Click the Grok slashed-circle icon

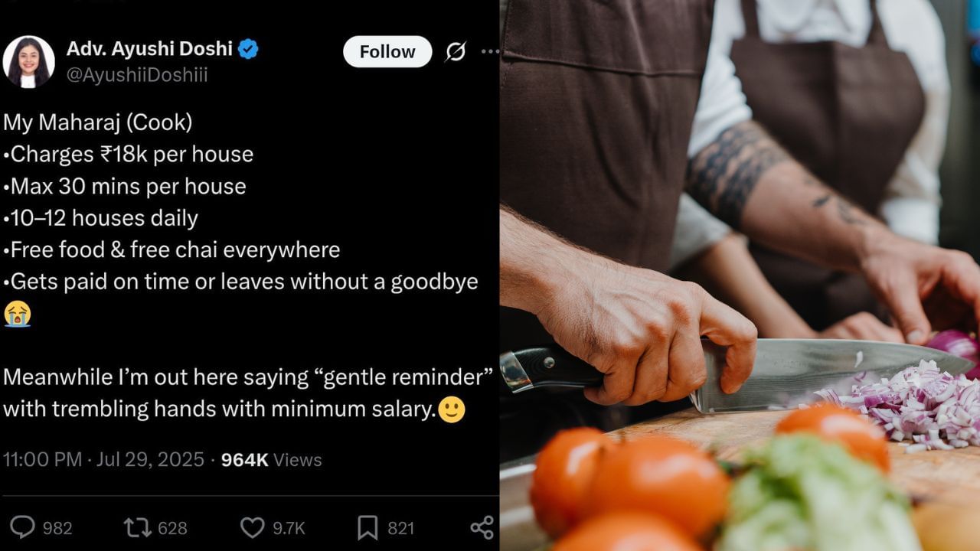tap(456, 52)
